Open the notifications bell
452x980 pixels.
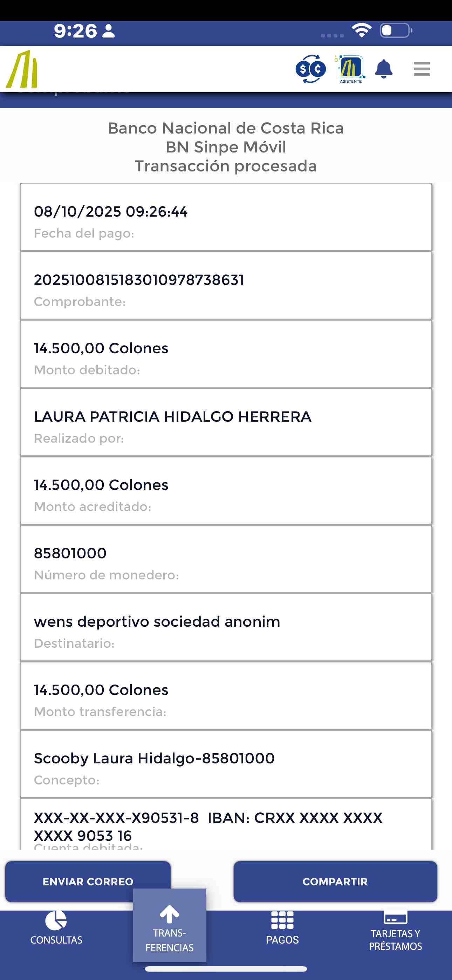tap(384, 69)
